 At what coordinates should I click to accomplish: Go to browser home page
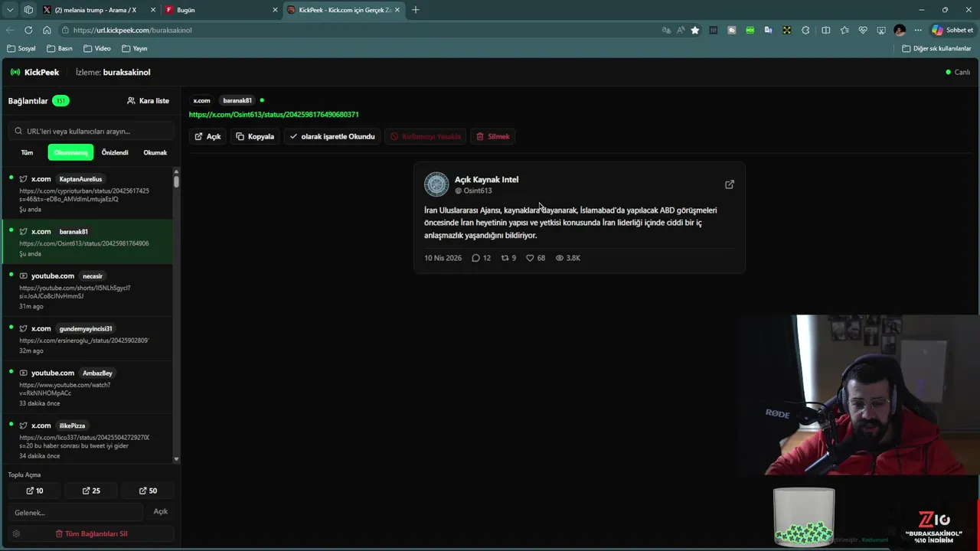tap(47, 30)
